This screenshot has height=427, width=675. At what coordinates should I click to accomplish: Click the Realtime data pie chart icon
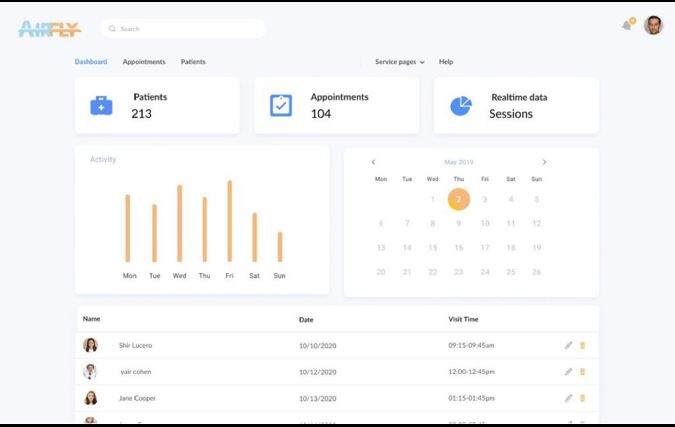pos(460,106)
